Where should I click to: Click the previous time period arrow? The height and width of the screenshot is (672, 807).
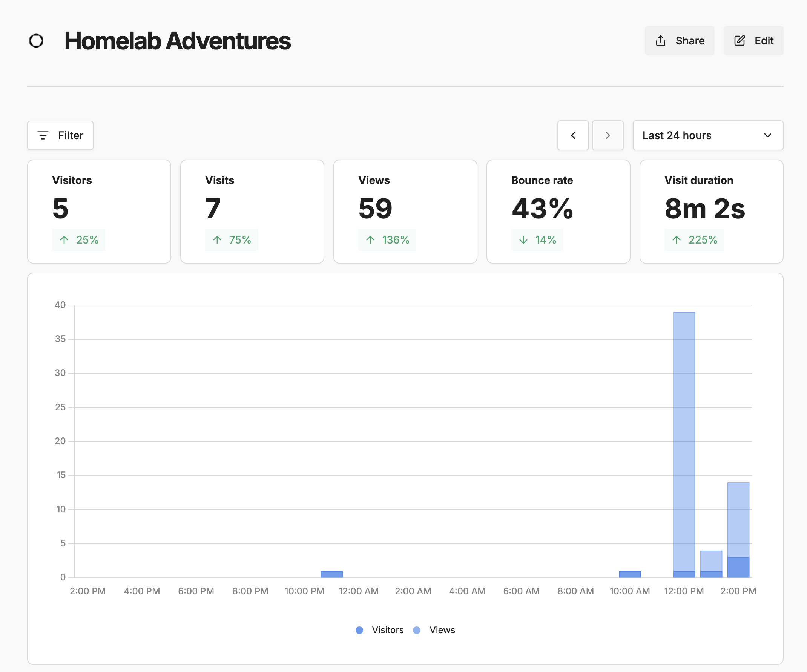[x=573, y=135]
